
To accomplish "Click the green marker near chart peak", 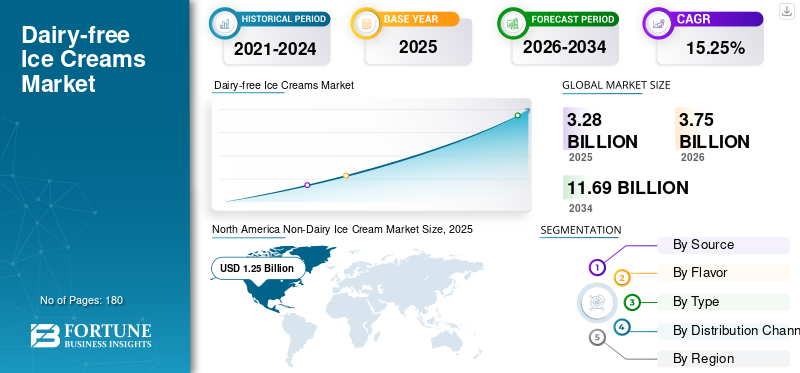I will pyautogui.click(x=517, y=115).
